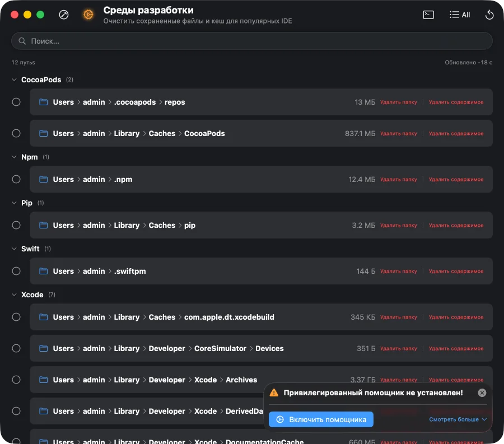Click folder icon of Caches pip row
504x444 pixels.
[43, 225]
